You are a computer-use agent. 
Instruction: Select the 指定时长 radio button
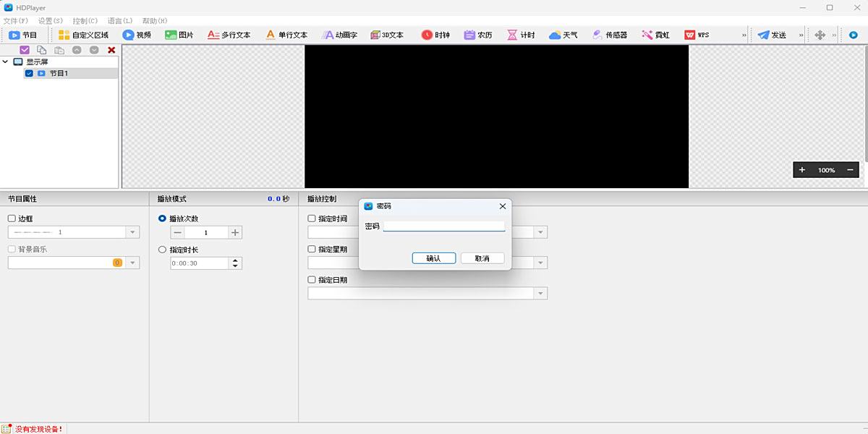161,249
